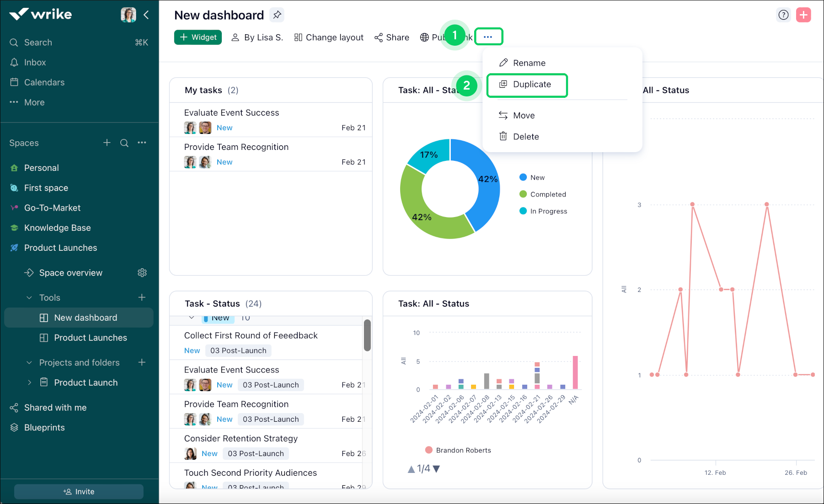Image resolution: width=824 pixels, height=504 pixels.
Task: Click the Invite button
Action: point(79,491)
